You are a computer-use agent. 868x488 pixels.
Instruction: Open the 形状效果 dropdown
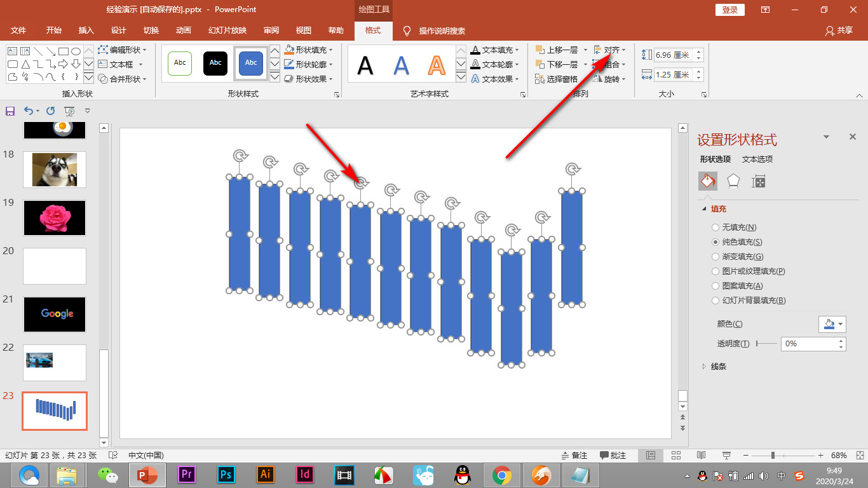(x=308, y=79)
